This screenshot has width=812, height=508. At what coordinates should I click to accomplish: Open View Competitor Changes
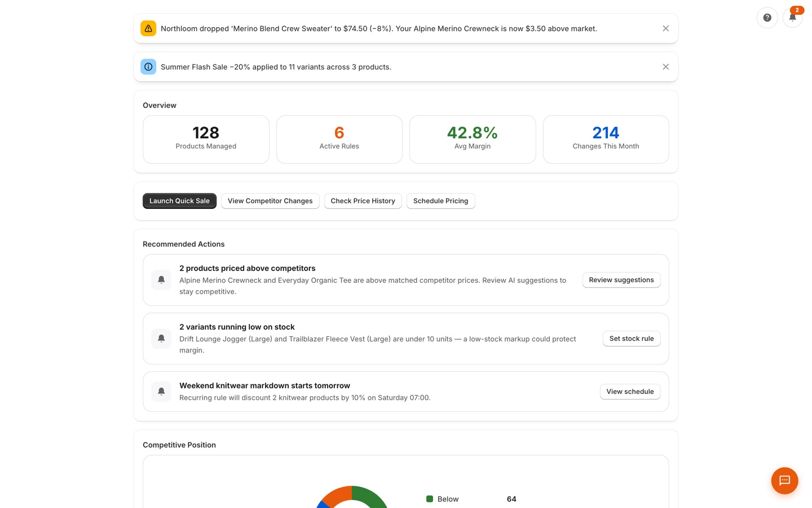point(270,201)
